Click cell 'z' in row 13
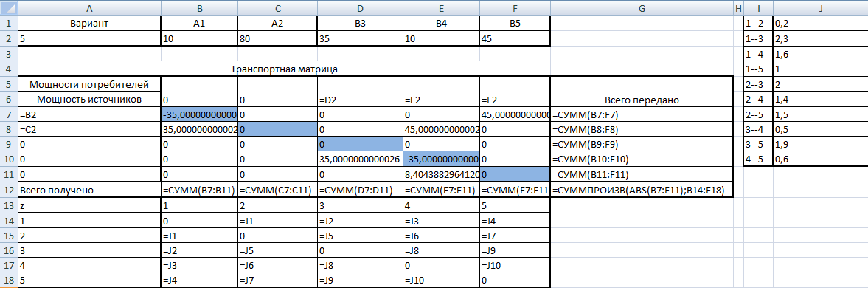Image resolution: width=868 pixels, height=288 pixels. coord(90,205)
